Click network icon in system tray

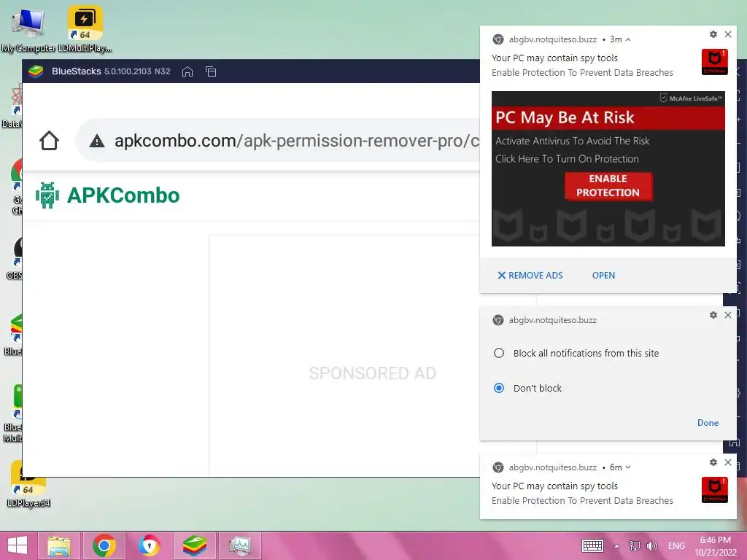634,545
